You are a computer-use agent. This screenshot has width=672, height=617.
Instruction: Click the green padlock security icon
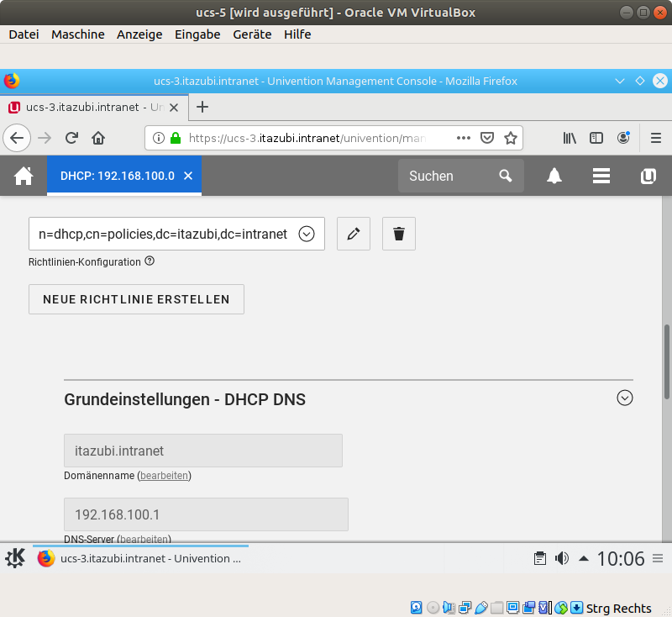tap(176, 138)
